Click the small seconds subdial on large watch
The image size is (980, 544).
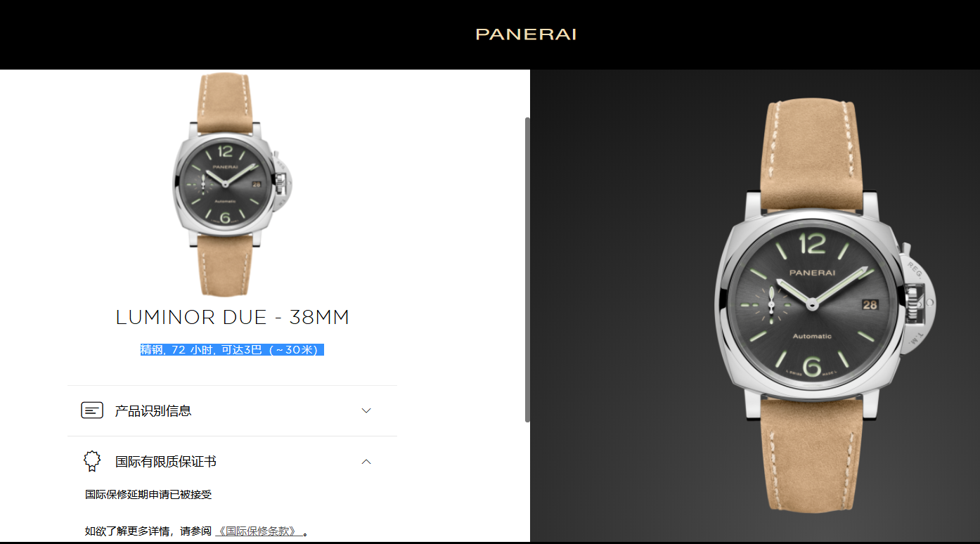pos(772,304)
